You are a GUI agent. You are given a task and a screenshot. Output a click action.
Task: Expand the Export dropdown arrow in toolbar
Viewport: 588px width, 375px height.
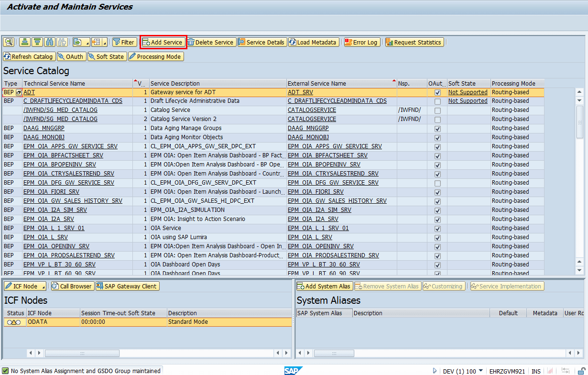click(87, 43)
